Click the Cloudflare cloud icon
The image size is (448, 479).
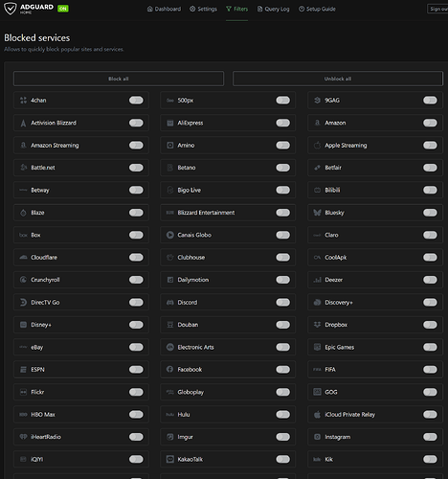tap(23, 257)
